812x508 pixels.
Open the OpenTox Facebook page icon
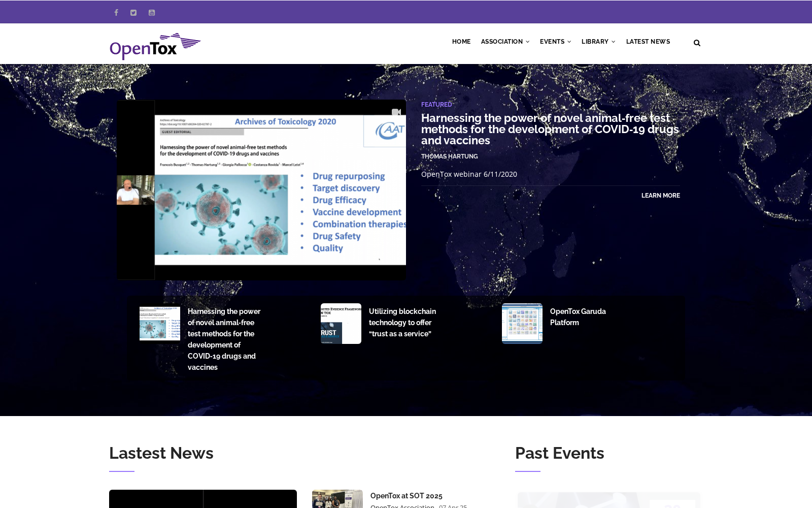point(116,13)
